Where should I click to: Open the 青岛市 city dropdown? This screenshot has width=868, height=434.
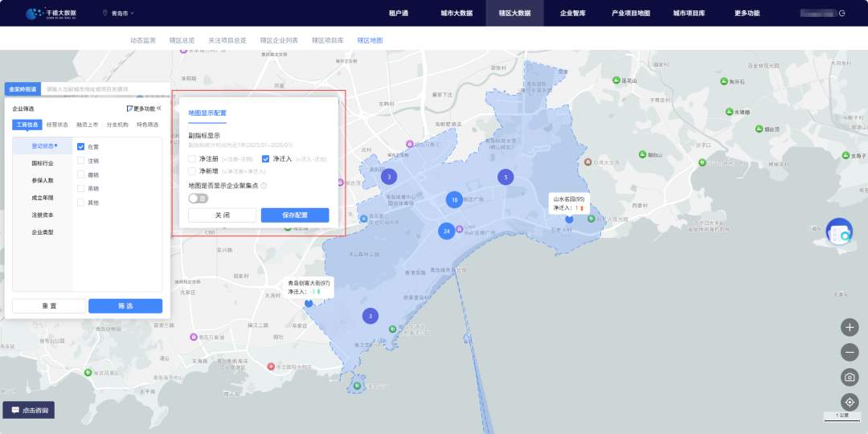pos(118,13)
